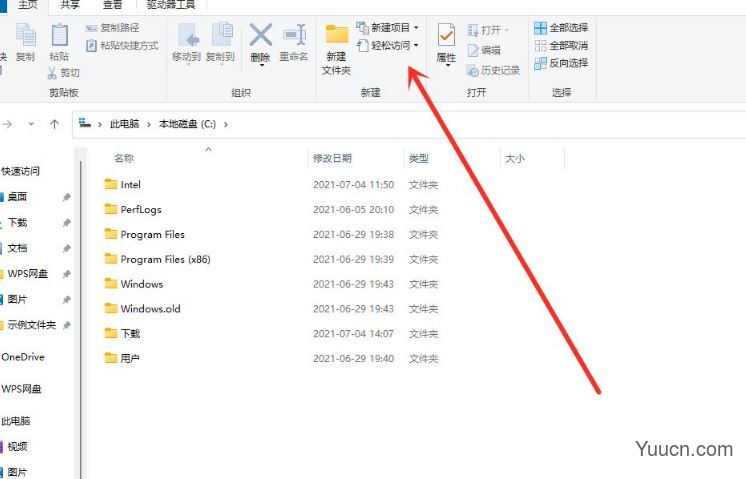
Task: Open pinned WPS网盘 in Quick access
Action: pos(28,274)
